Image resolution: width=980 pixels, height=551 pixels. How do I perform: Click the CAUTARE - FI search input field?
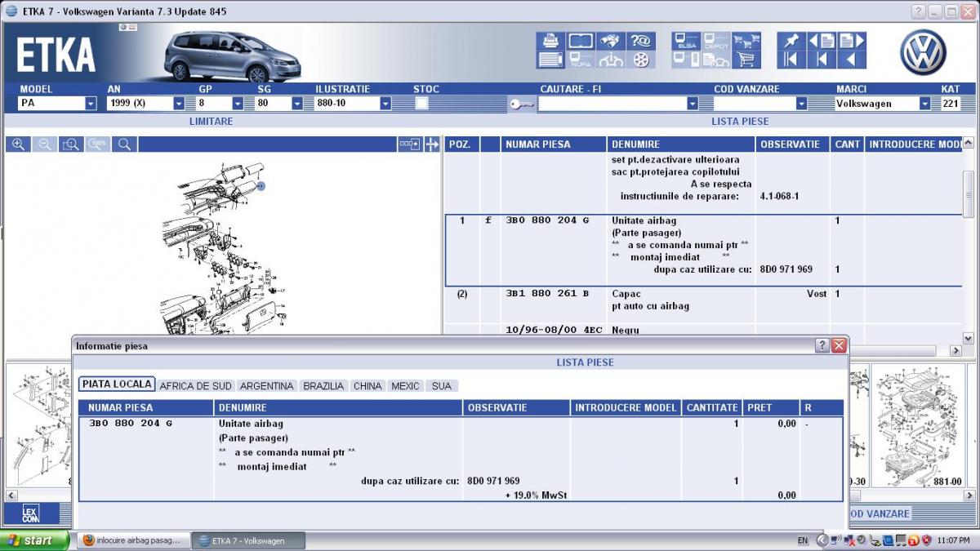pyautogui.click(x=611, y=104)
